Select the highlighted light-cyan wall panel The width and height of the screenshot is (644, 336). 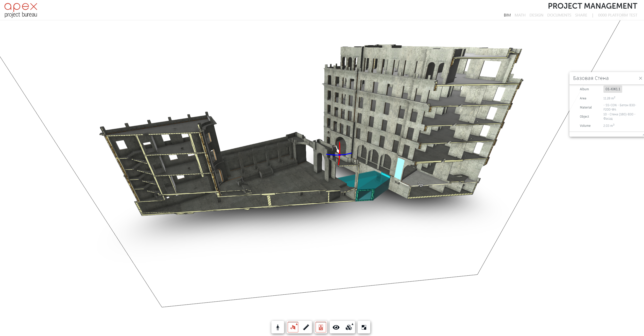point(399,168)
